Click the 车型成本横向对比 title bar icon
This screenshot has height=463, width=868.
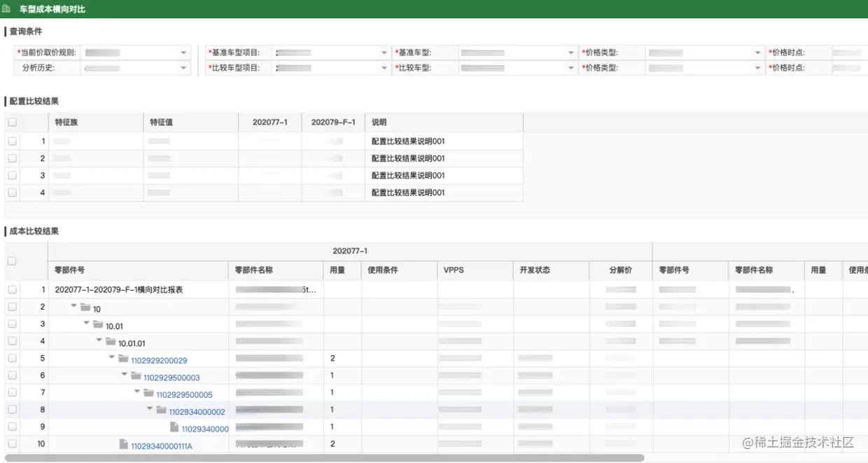7,9
